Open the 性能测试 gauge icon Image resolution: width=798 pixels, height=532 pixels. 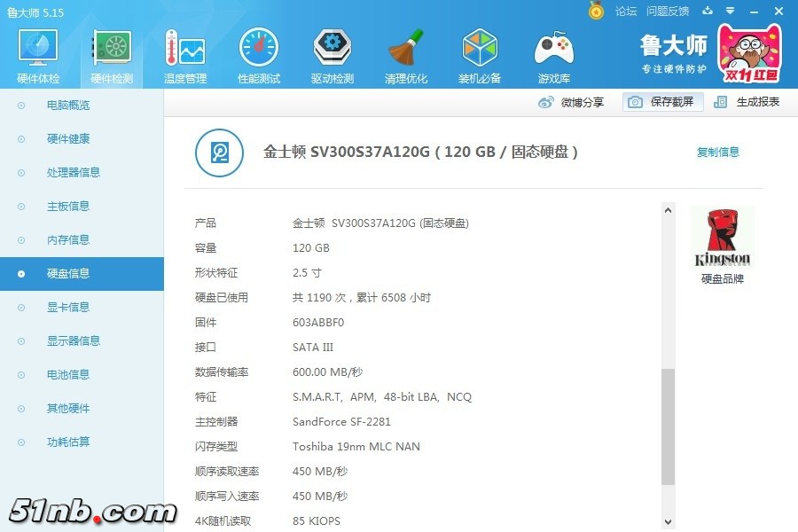coord(258,51)
